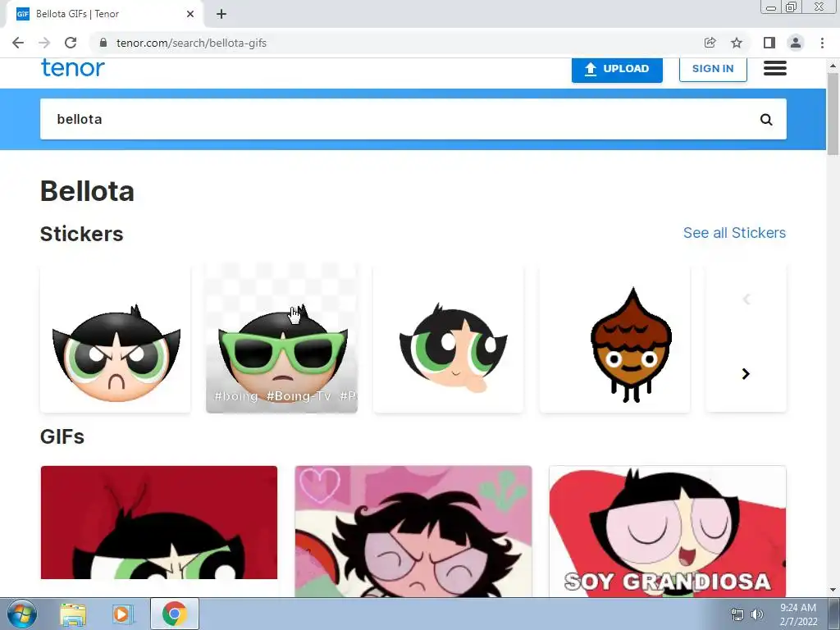Screen dimensions: 840x630
Task: Click the #Boing-Tv hashtag on sticker
Action: point(299,396)
